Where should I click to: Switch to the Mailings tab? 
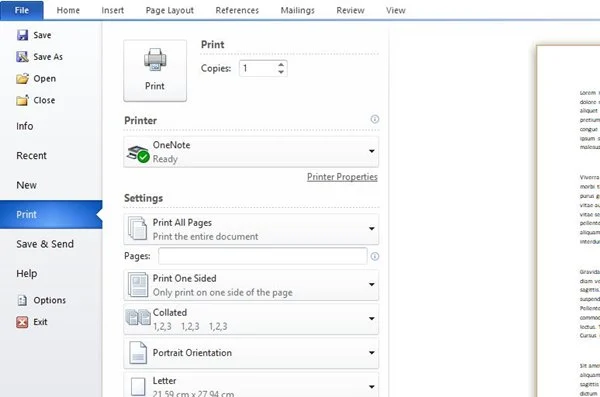[x=297, y=10]
